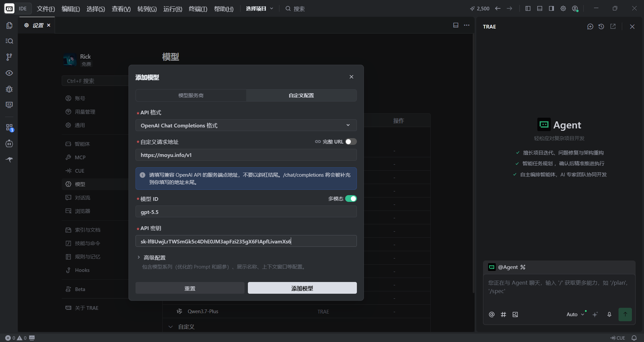Open the editor split layout icon
The width and height of the screenshot is (644, 342).
coord(456,25)
